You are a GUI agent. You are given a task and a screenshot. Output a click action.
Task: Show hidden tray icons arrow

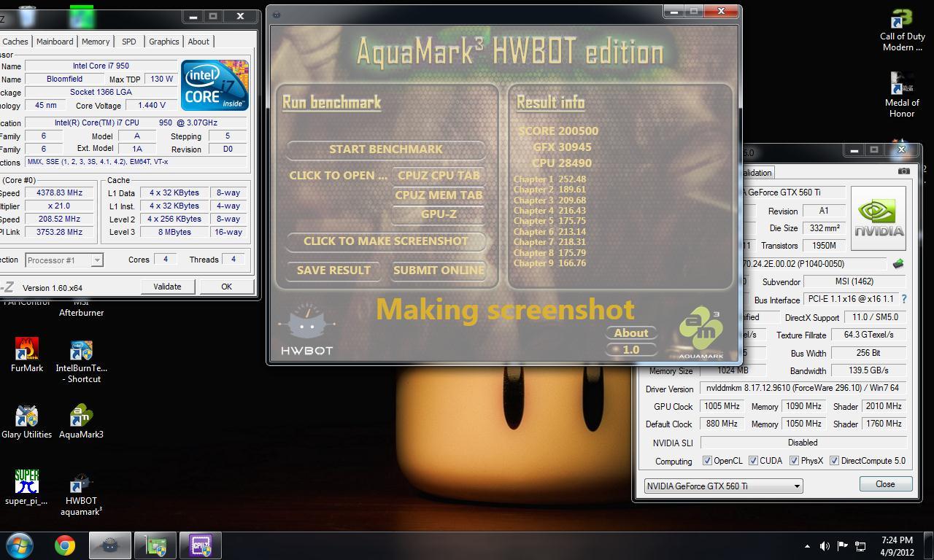click(807, 546)
